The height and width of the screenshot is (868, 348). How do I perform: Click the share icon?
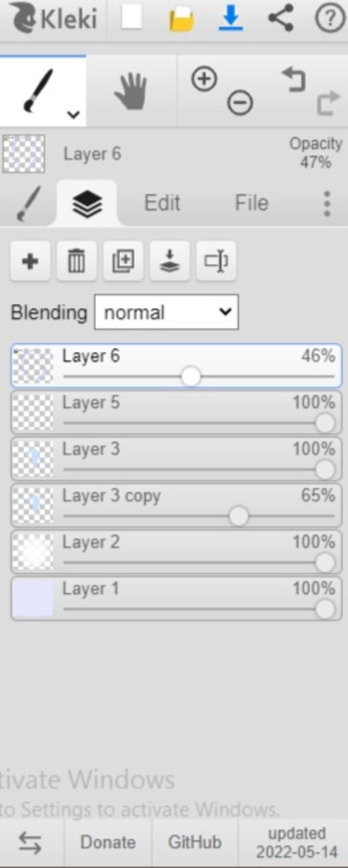click(281, 18)
